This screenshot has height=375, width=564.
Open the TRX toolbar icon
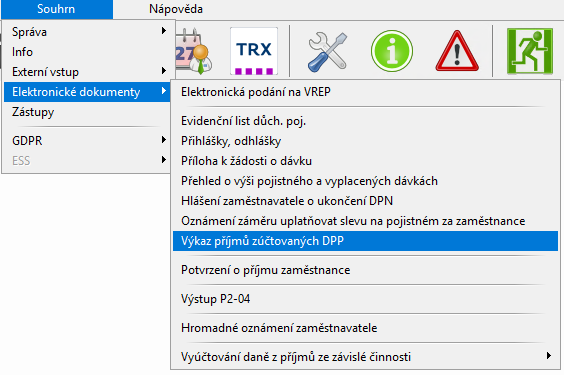[x=254, y=51]
